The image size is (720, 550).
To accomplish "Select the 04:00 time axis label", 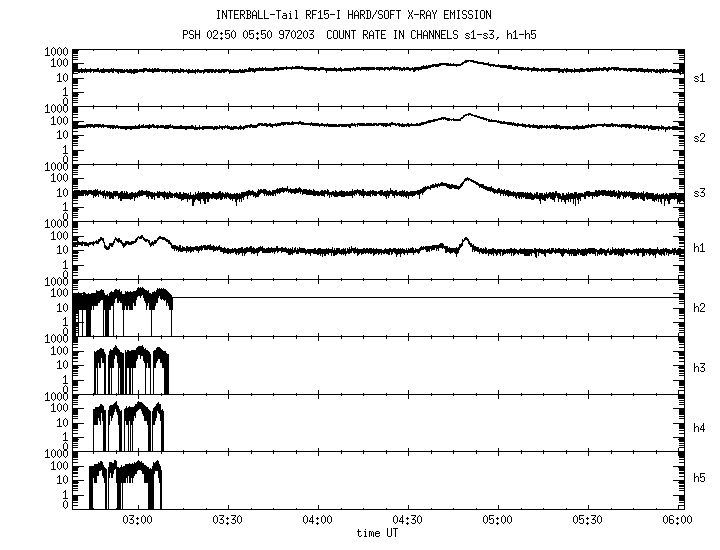I will point(317,521).
